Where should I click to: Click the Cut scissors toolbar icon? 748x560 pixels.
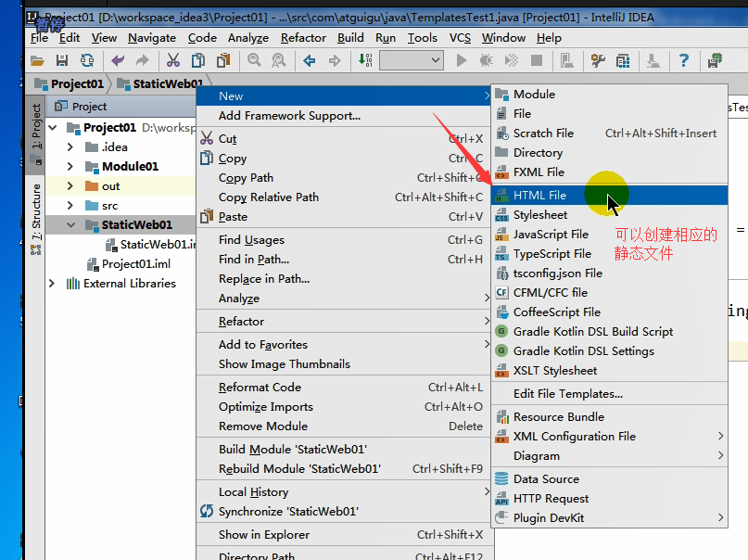173,60
